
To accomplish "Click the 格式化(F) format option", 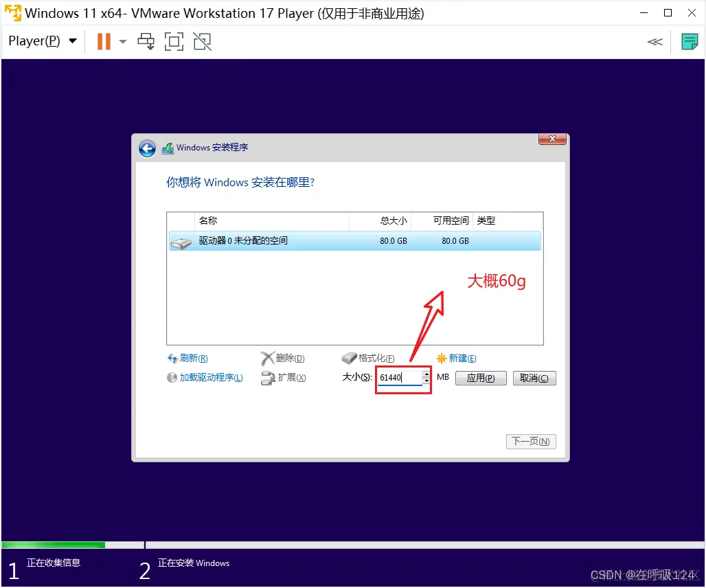I will pyautogui.click(x=376, y=359).
